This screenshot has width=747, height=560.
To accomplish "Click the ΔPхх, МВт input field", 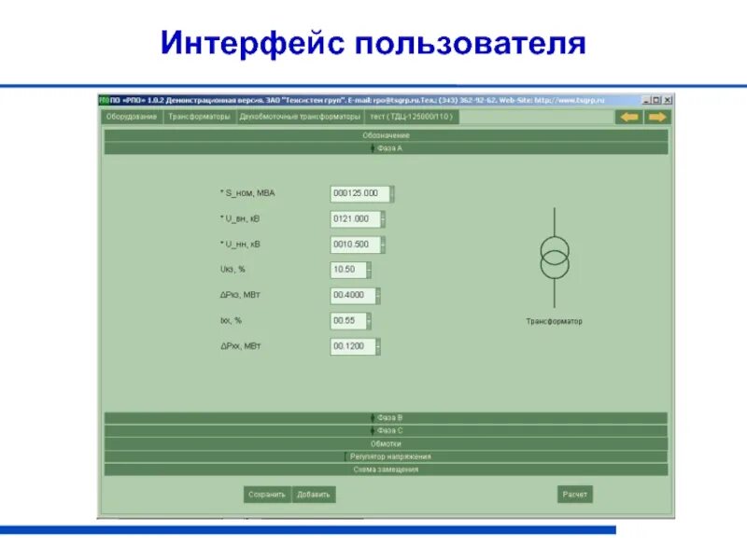I will point(353,346).
